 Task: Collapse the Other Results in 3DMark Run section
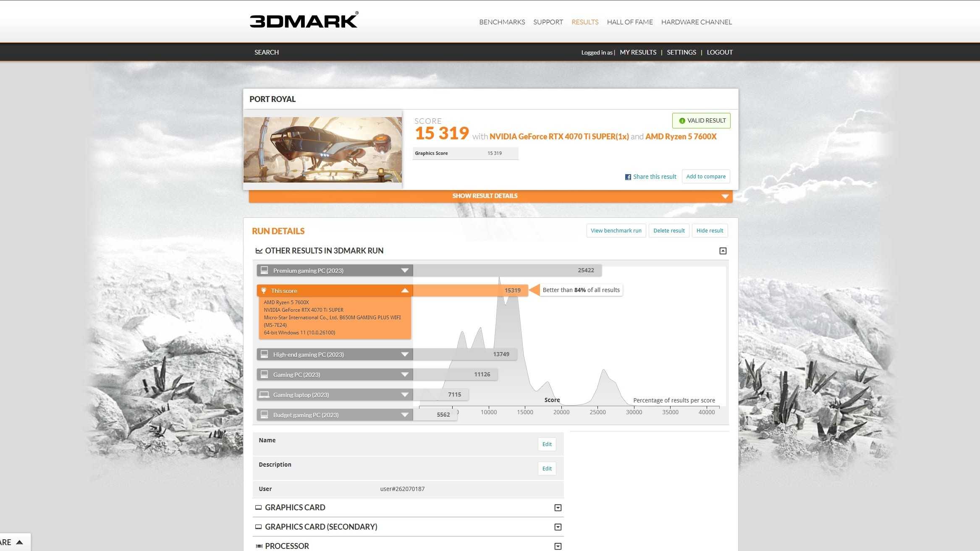723,251
